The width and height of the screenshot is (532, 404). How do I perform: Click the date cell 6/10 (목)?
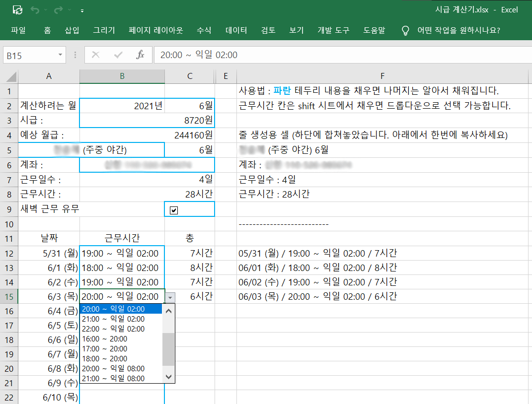[49, 397]
